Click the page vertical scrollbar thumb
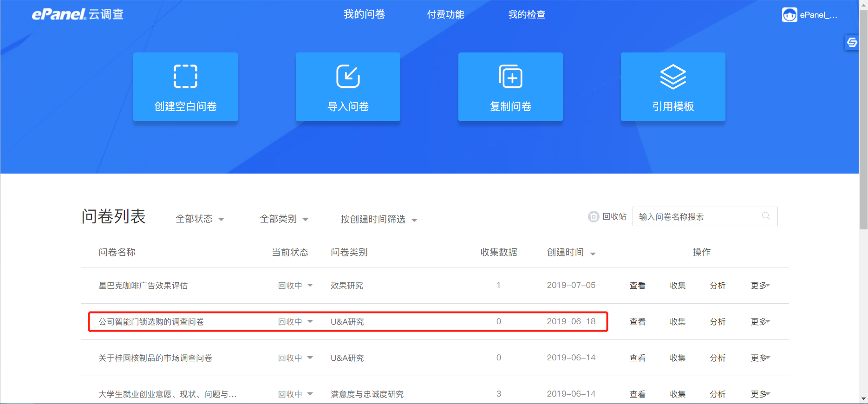Screen dimensions: 868x404 tap(863, 119)
